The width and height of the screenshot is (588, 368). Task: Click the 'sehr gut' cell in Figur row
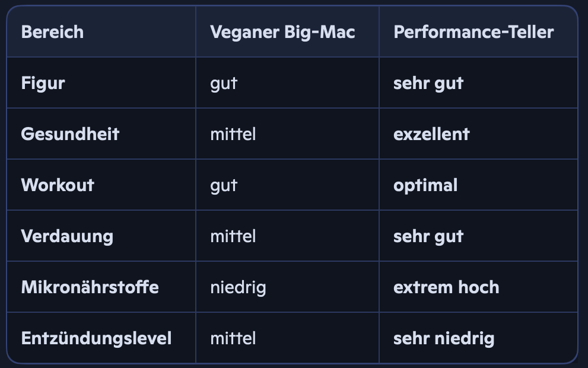click(428, 83)
